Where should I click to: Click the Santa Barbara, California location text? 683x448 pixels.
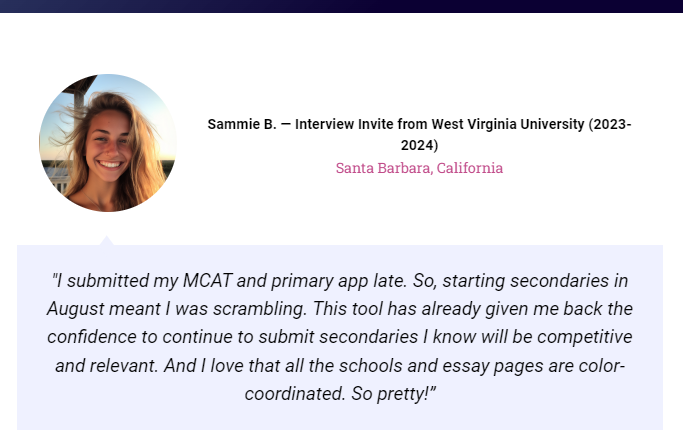click(419, 168)
